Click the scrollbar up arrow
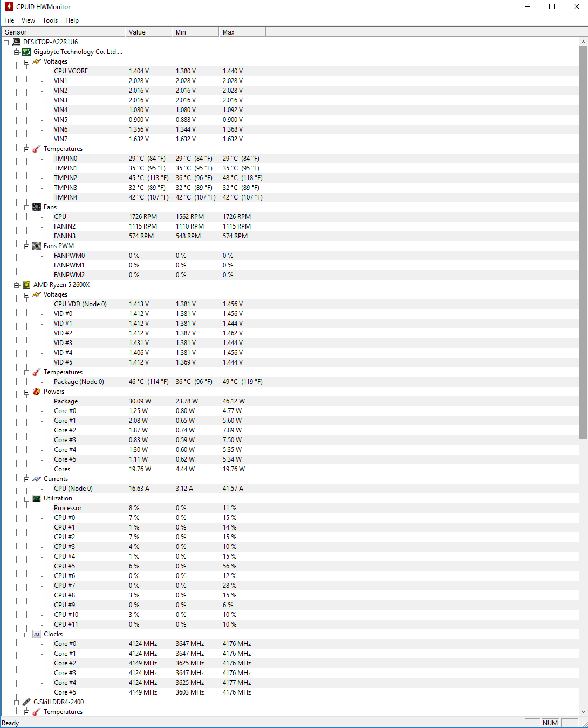Image resolution: width=588 pixels, height=728 pixels. pyautogui.click(x=583, y=42)
